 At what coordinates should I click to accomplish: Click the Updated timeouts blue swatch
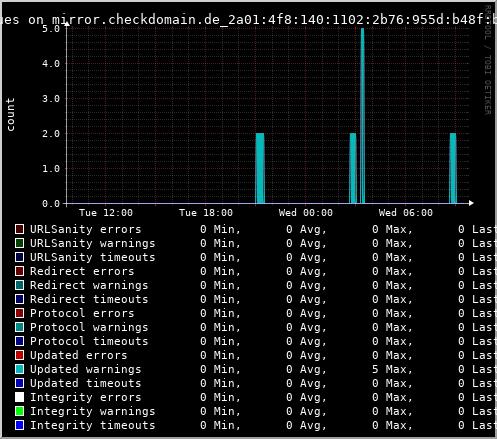coord(19,383)
